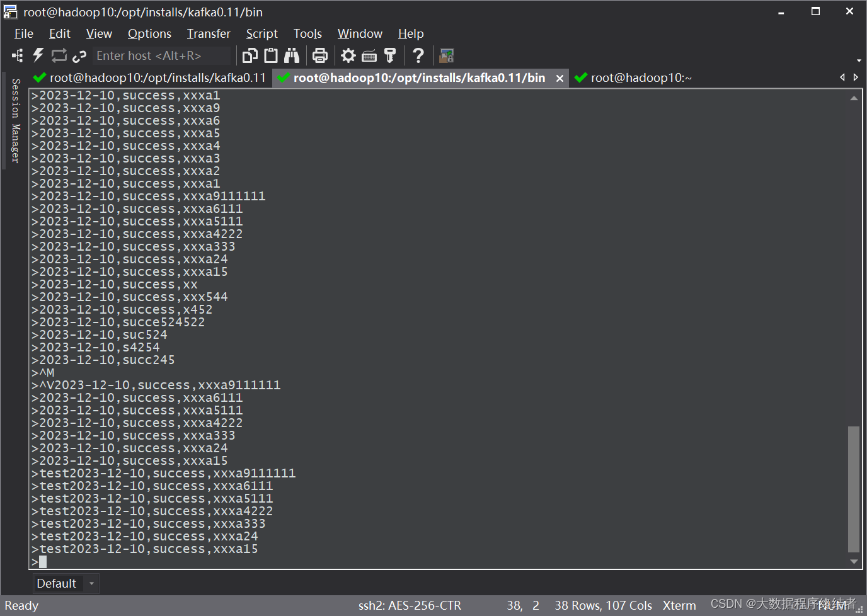Open the Session Manager toolbar icon

(x=18, y=55)
